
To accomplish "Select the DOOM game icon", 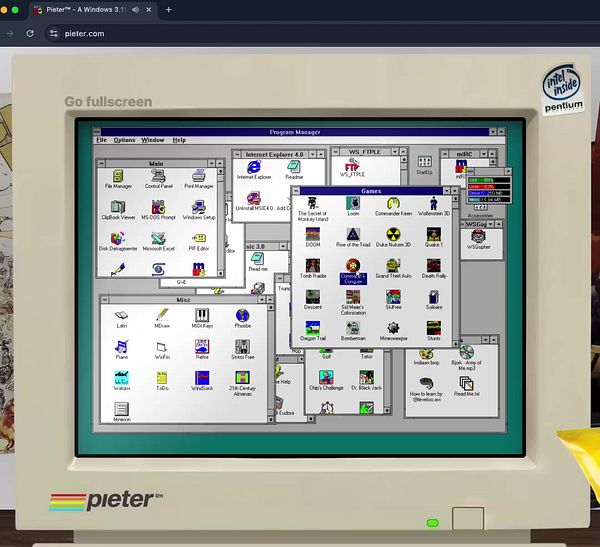I will click(313, 238).
